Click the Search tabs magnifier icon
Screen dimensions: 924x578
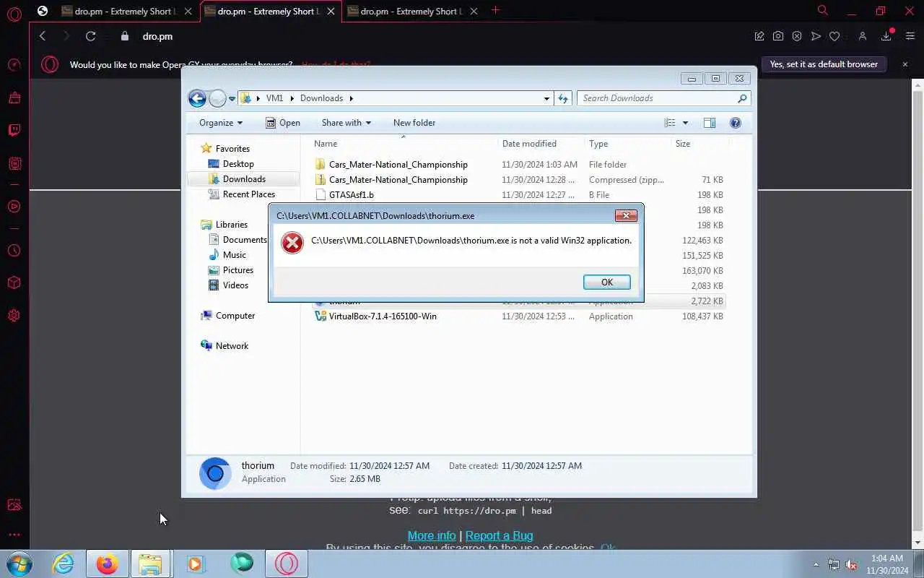(822, 10)
